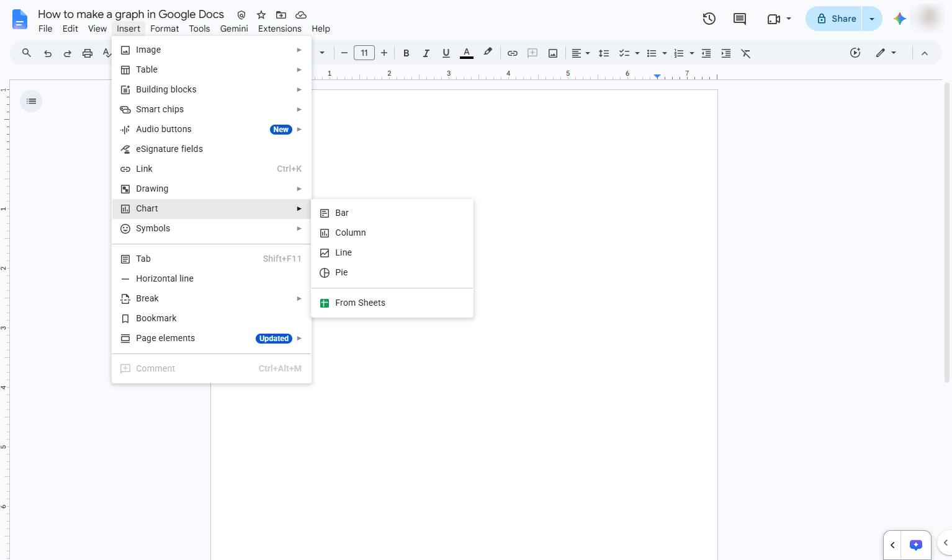This screenshot has height=560, width=952.
Task: Open line and paragraph spacing
Action: pos(604,53)
